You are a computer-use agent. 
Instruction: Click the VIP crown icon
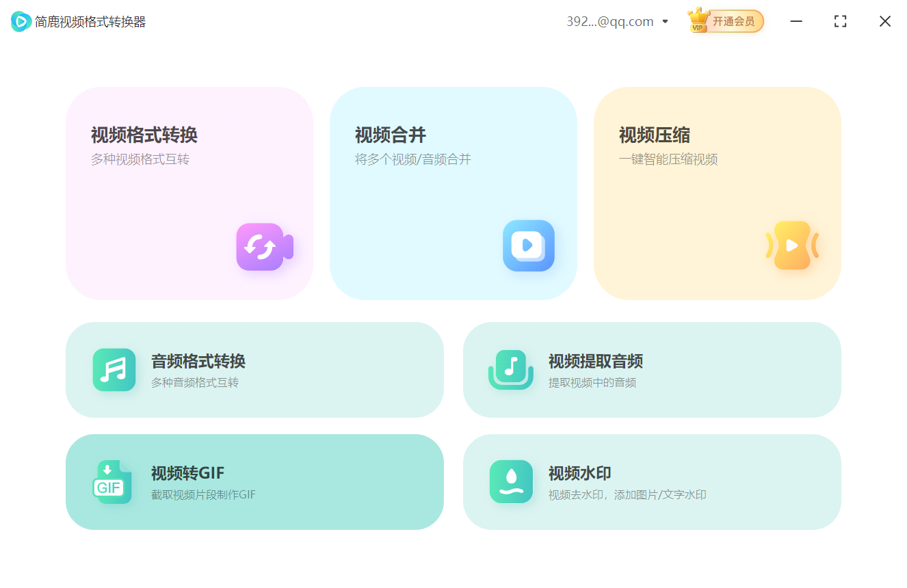pyautogui.click(x=699, y=19)
